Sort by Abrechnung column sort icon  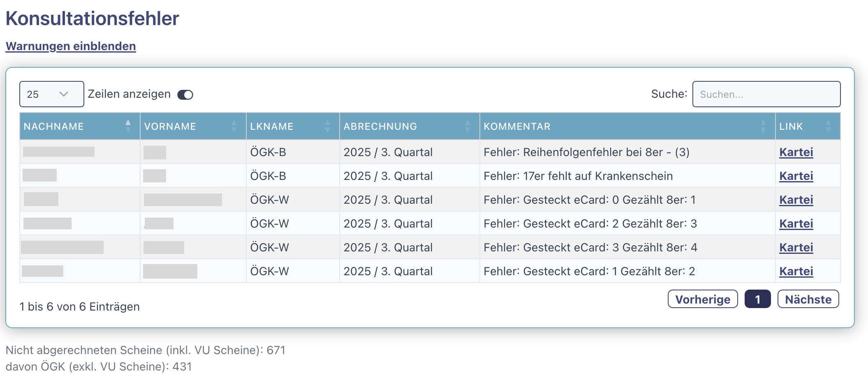click(x=468, y=126)
